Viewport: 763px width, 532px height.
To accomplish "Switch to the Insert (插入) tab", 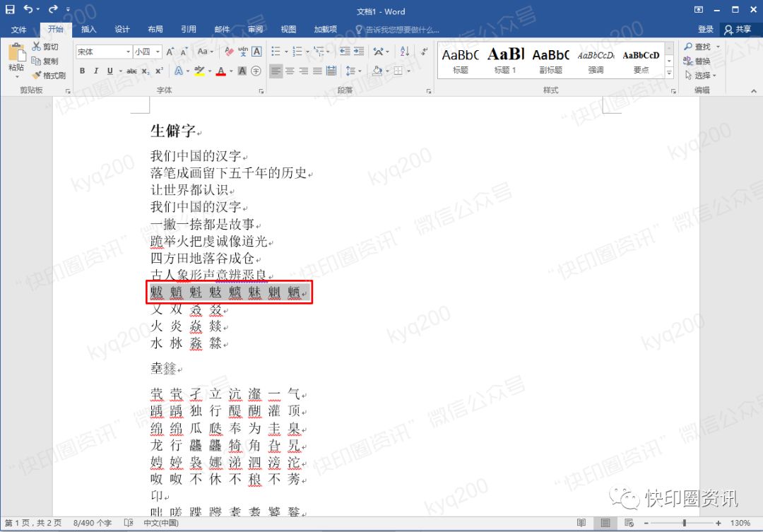I will tap(88, 29).
